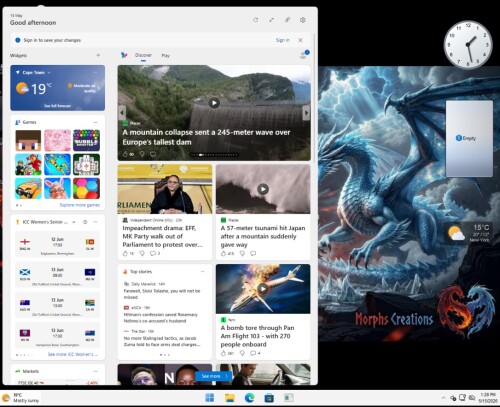The height and width of the screenshot is (407, 500).
Task: Show hidden system tray icons
Action: pos(443,398)
